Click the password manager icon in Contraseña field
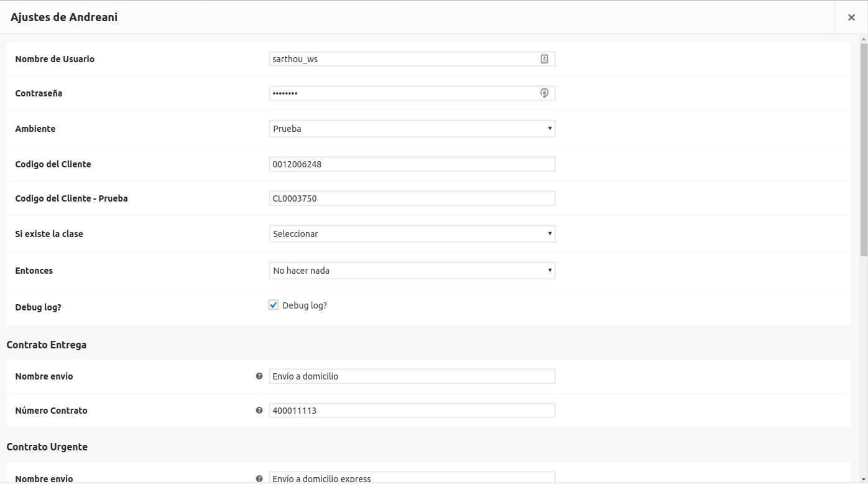 tap(544, 93)
